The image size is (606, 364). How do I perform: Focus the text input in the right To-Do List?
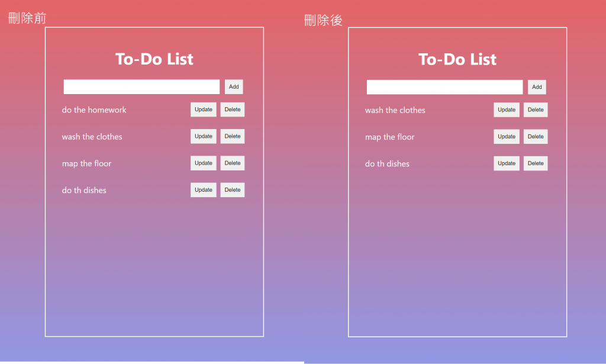pos(444,88)
